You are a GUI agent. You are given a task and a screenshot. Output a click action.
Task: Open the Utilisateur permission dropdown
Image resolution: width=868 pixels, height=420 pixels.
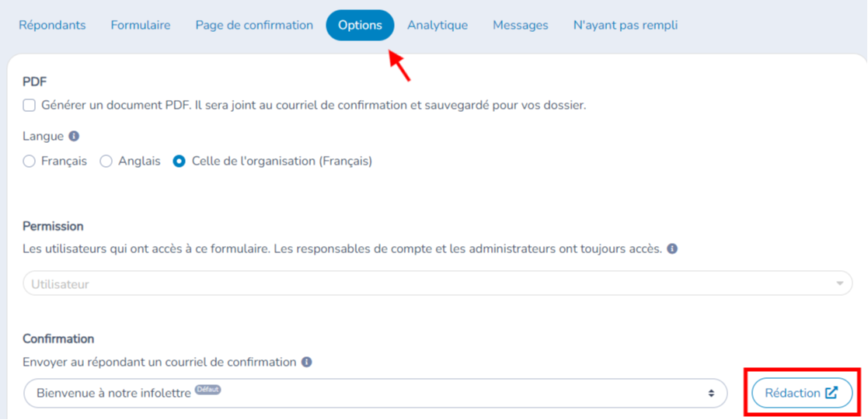pyautogui.click(x=437, y=283)
